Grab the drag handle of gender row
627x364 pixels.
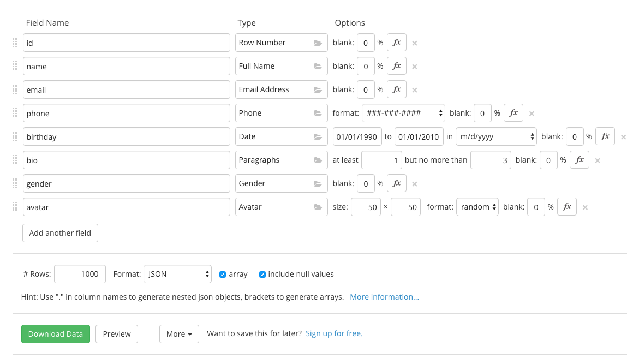(15, 183)
